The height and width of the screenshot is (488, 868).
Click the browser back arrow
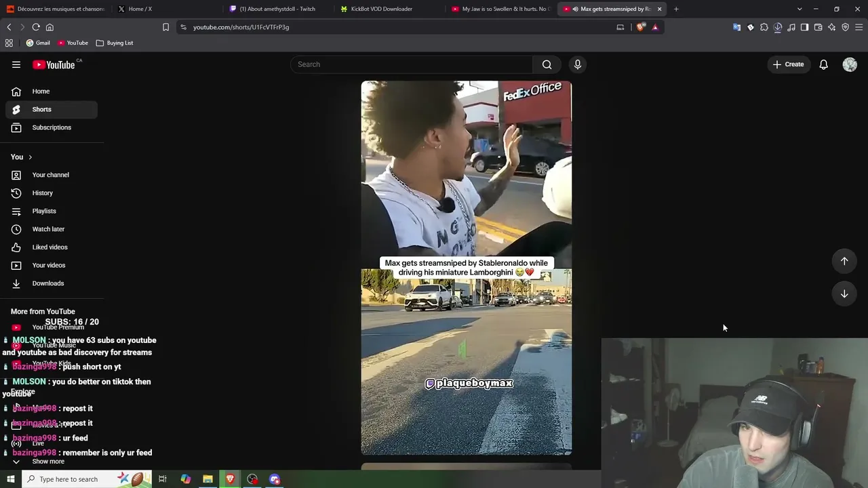pyautogui.click(x=9, y=27)
